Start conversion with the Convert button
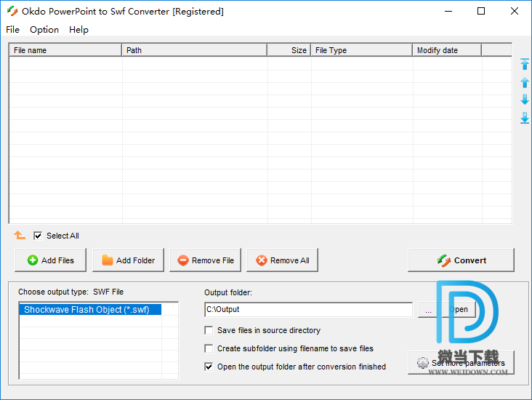 [x=461, y=260]
